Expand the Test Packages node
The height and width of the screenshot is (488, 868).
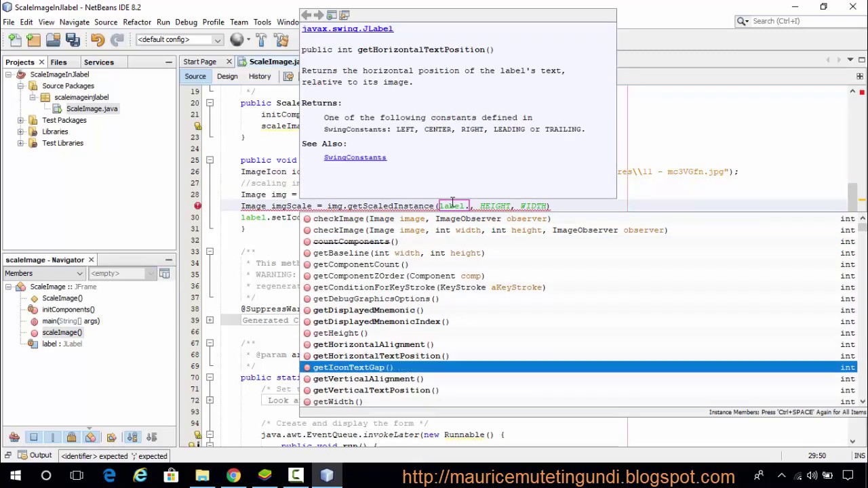tap(21, 121)
